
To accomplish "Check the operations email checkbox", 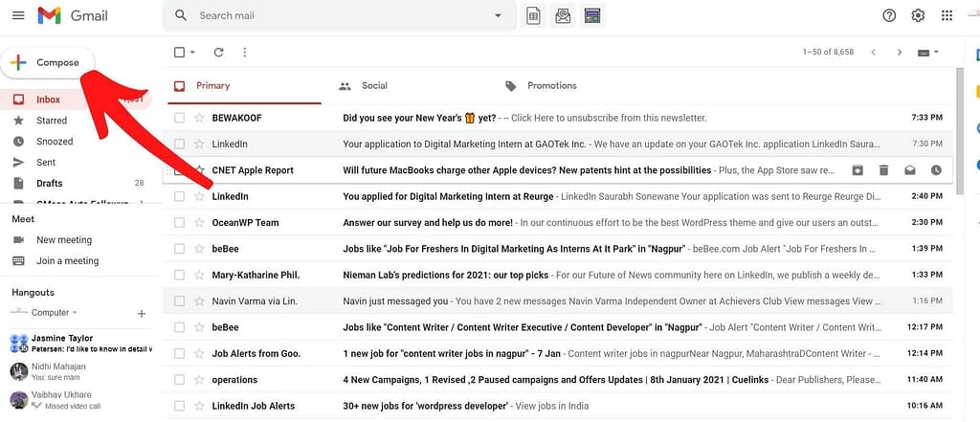I will pos(179,380).
